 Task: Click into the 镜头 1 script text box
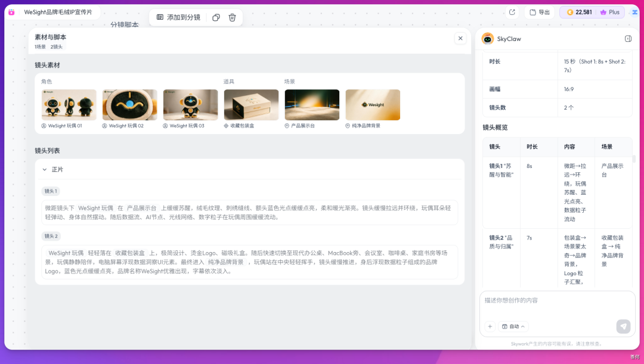pyautogui.click(x=250, y=213)
